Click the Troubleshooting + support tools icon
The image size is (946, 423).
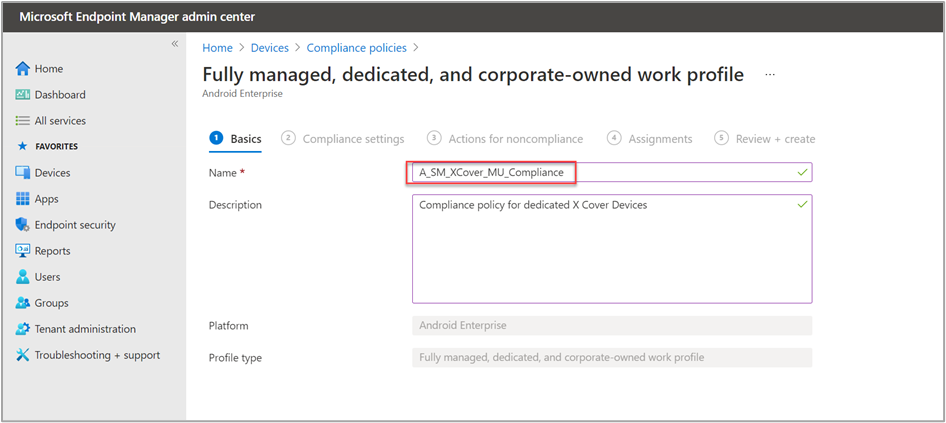coord(22,355)
